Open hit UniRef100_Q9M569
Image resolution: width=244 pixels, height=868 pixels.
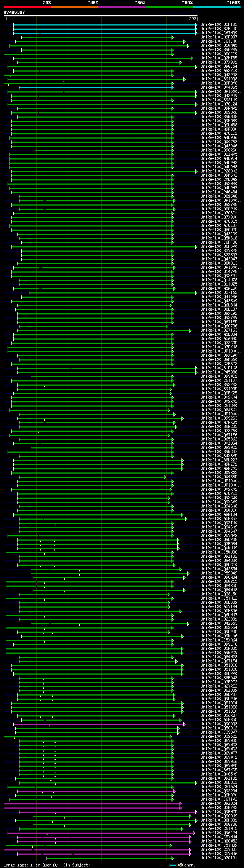click(219, 121)
